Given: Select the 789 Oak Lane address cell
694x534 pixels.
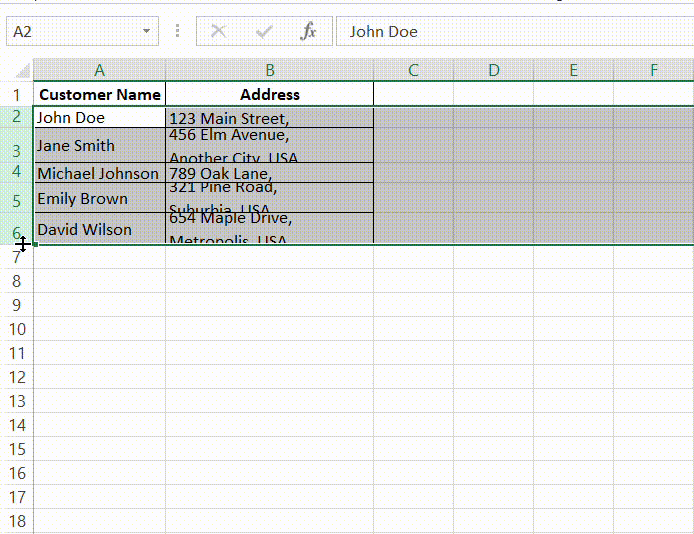Looking at the screenshot, I should (270, 173).
